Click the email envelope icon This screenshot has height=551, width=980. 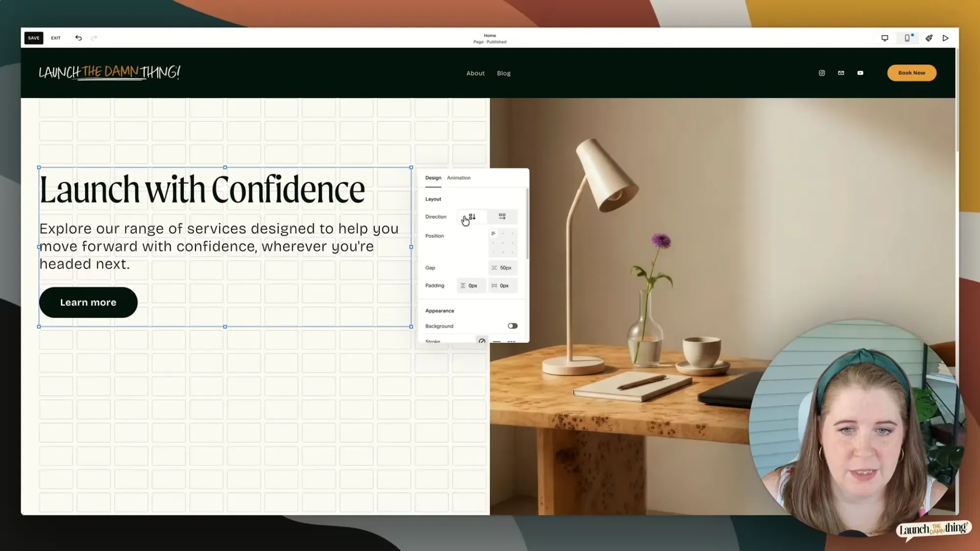[x=841, y=73]
